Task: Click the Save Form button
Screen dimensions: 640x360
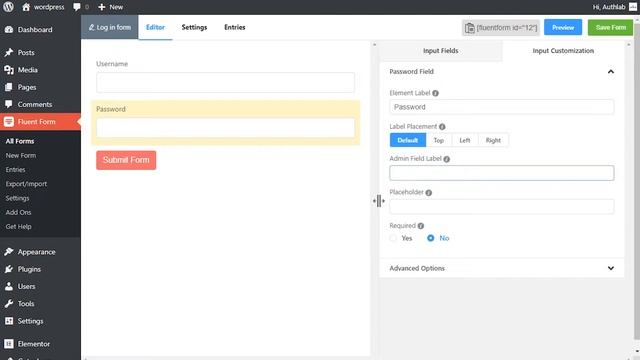Action: point(611,27)
